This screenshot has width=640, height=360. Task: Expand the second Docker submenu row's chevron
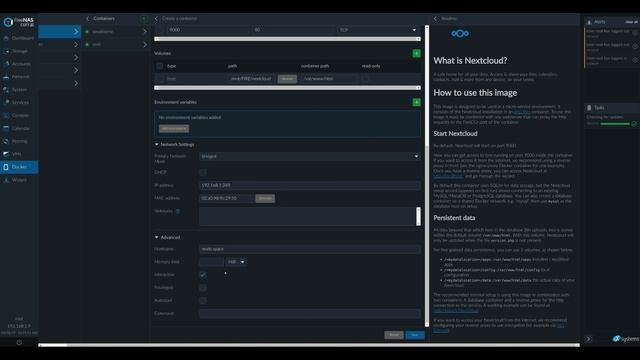coord(76,44)
